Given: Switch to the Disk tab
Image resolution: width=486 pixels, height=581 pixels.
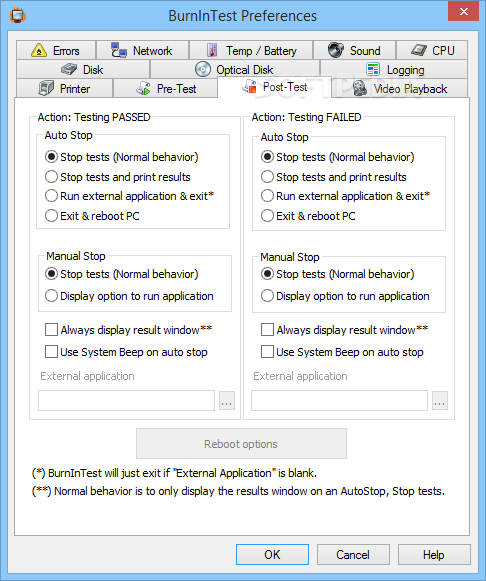Looking at the screenshot, I should tap(83, 69).
